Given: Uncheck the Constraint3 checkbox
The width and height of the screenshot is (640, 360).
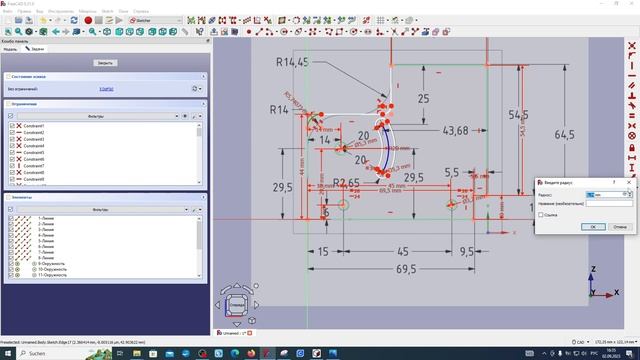Looking at the screenshot, I should (12, 139).
